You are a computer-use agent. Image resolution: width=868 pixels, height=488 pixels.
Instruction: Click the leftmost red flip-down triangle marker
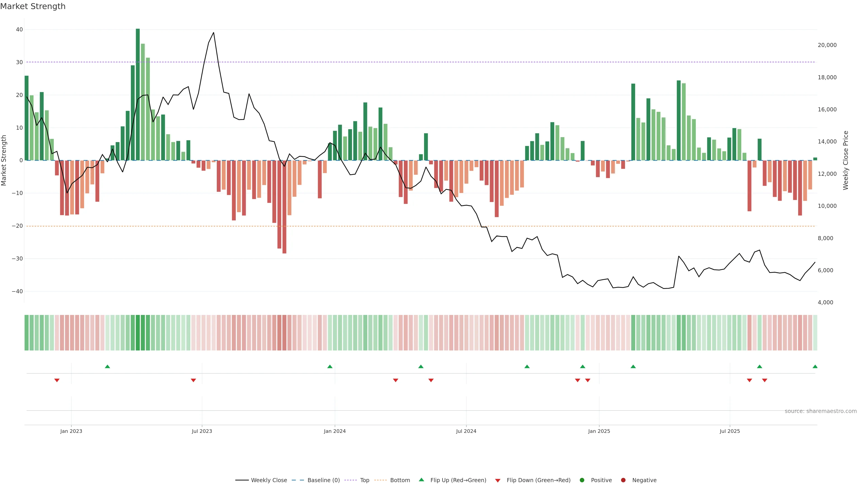(57, 380)
